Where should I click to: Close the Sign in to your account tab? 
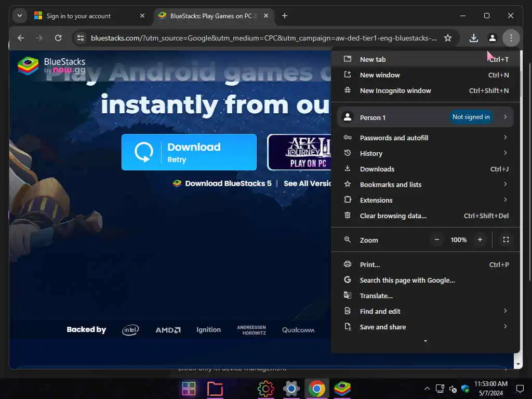(x=142, y=16)
